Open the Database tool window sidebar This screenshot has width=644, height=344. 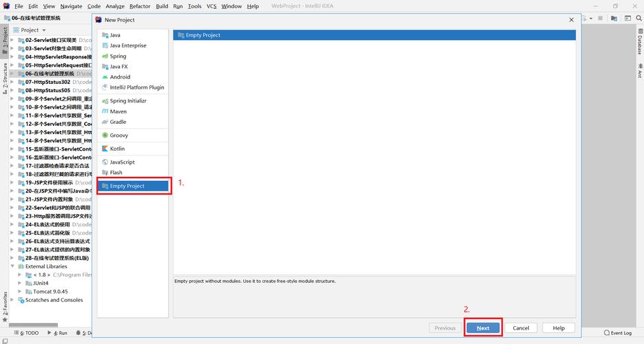(640, 41)
